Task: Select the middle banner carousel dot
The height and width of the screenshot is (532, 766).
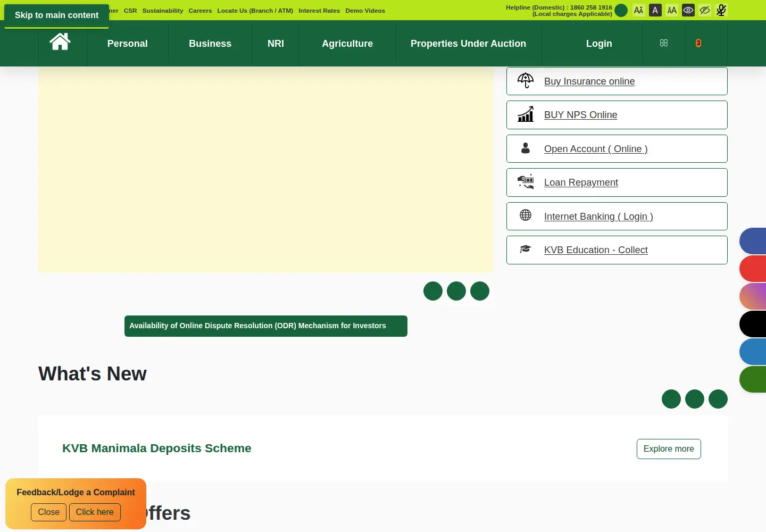Action: 456,291
